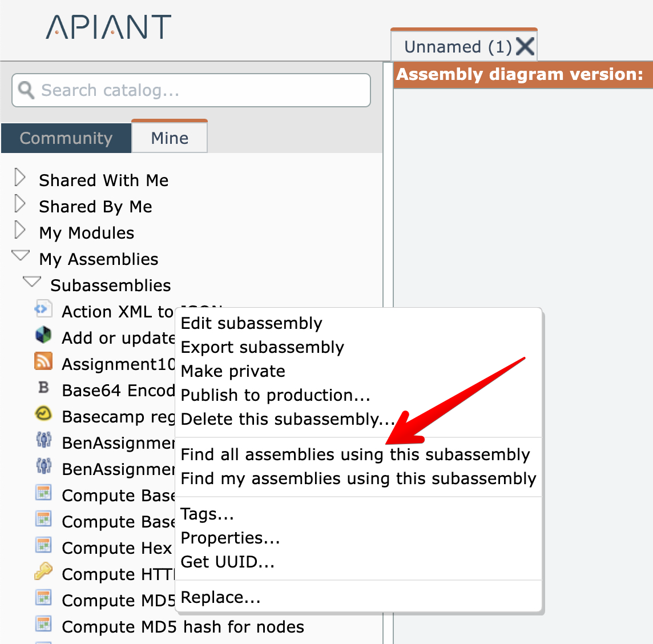Close the Unnamed (1) tab
The image size is (653, 644).
(x=525, y=46)
